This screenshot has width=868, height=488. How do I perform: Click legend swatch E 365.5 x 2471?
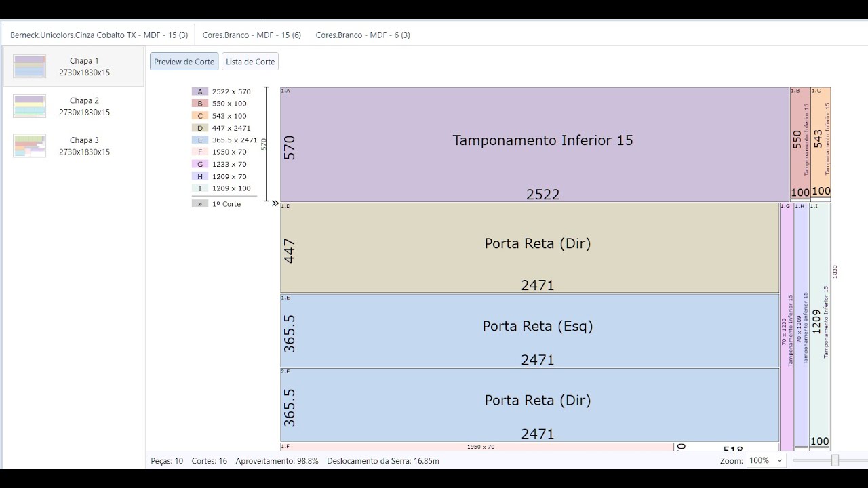pos(200,140)
